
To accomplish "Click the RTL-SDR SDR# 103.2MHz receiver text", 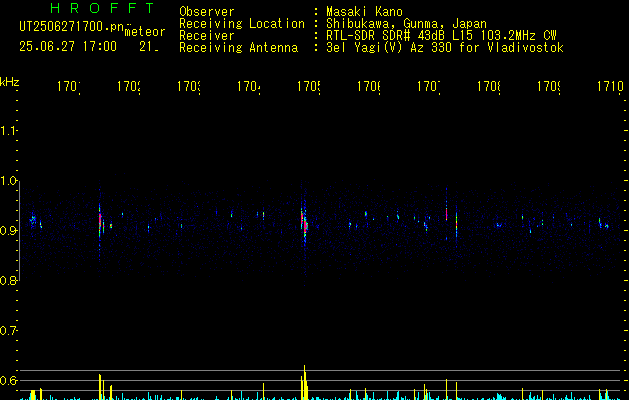I will pyautogui.click(x=441, y=36).
